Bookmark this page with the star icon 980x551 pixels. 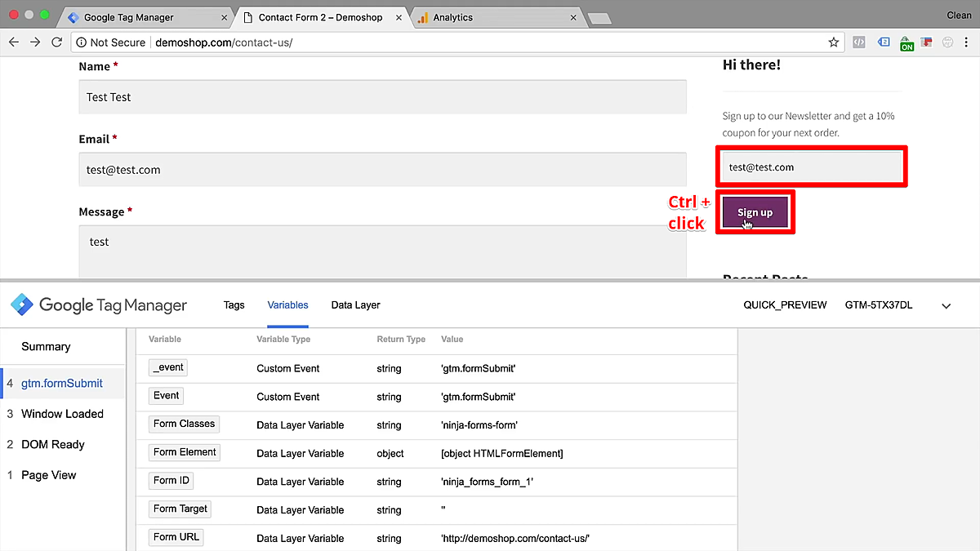pos(834,42)
